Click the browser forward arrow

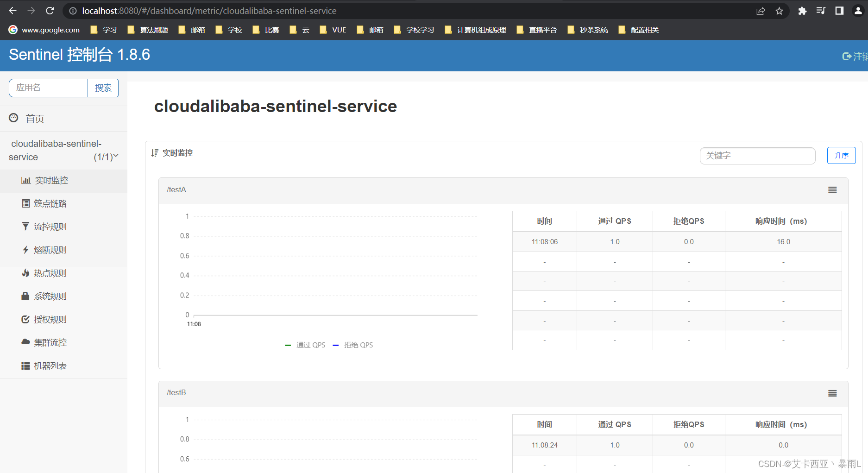pyautogui.click(x=31, y=11)
